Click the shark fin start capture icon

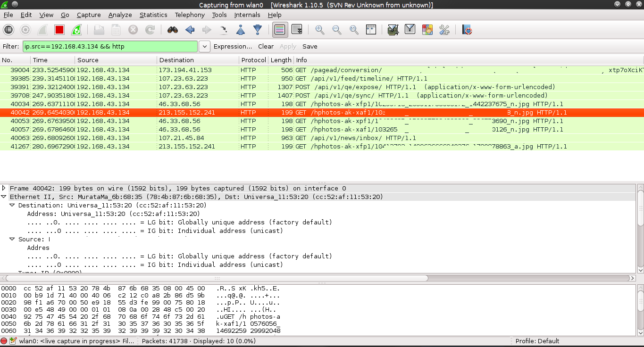(42, 30)
